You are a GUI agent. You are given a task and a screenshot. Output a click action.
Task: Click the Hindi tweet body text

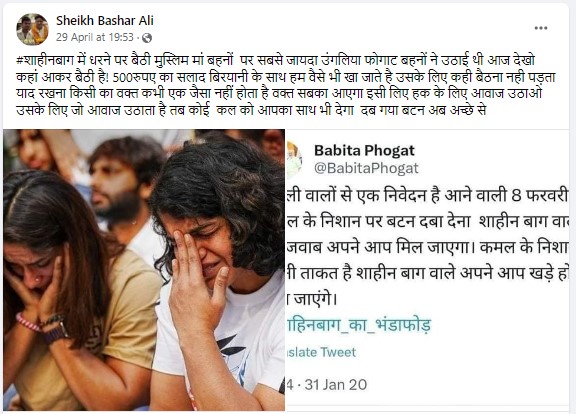427,248
